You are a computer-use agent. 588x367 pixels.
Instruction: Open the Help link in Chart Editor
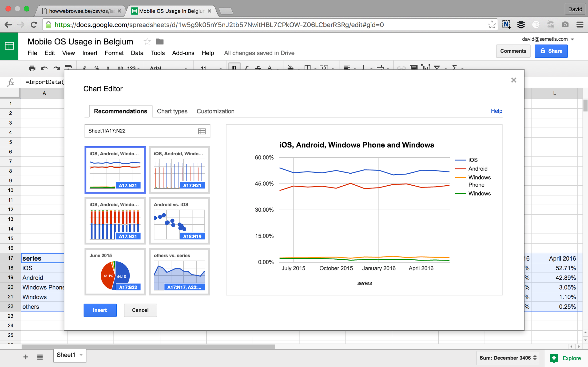(x=496, y=111)
